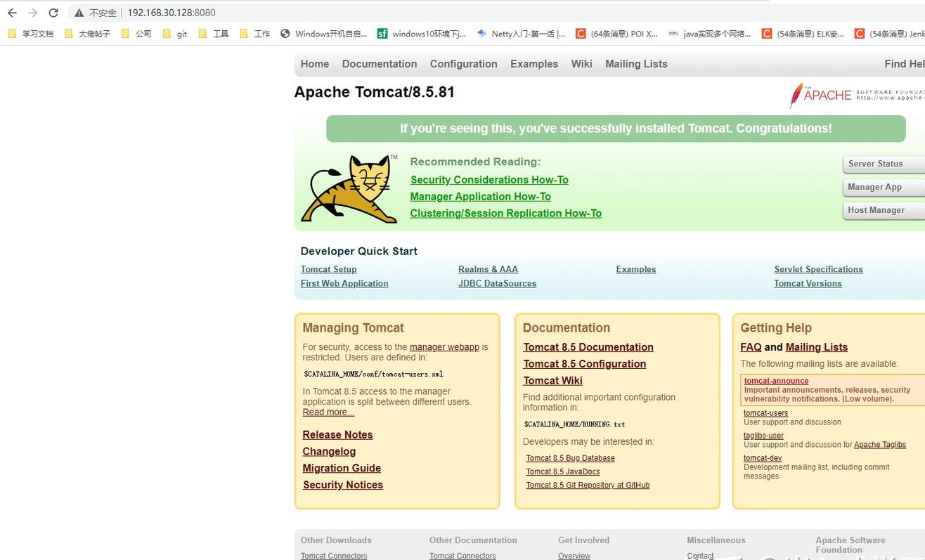The image size is (925, 560).
Task: Open the Overview link under Get Involved
Action: [574, 556]
